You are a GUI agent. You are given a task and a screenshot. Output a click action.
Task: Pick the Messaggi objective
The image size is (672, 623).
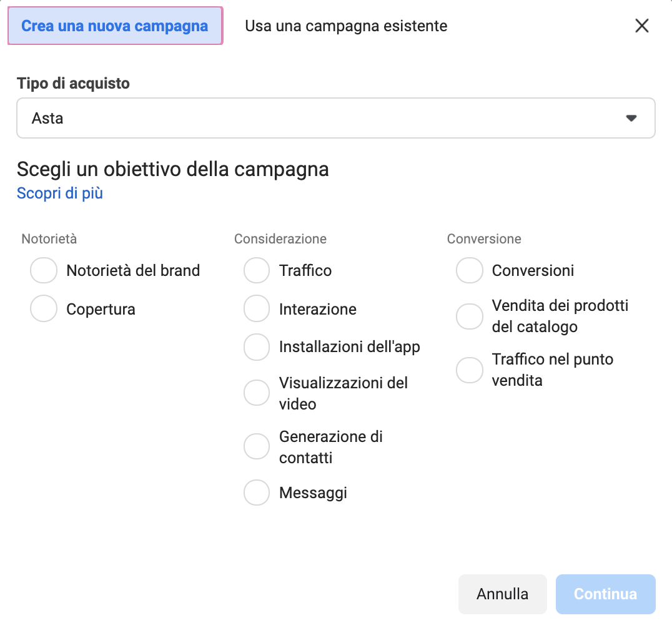[x=256, y=493]
